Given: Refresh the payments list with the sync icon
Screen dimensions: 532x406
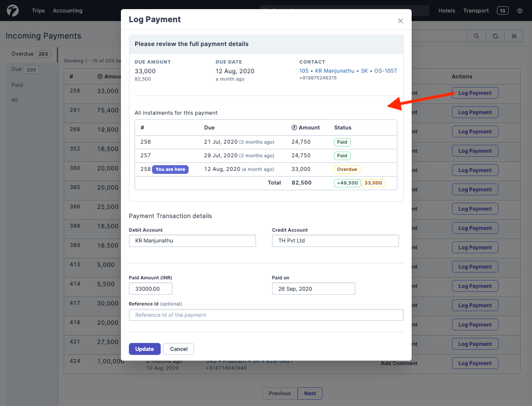Looking at the screenshot, I should click(x=495, y=35).
